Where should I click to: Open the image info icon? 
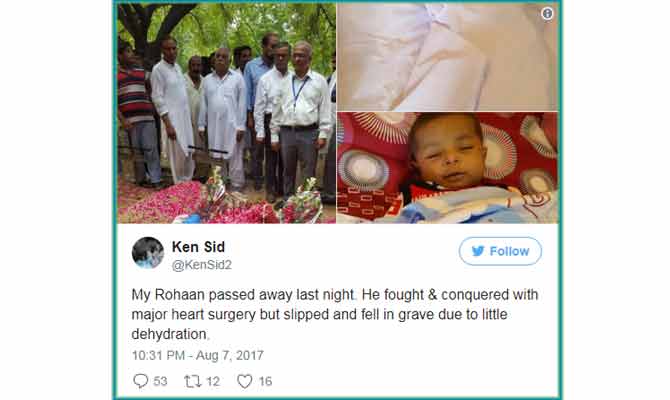pos(547,14)
